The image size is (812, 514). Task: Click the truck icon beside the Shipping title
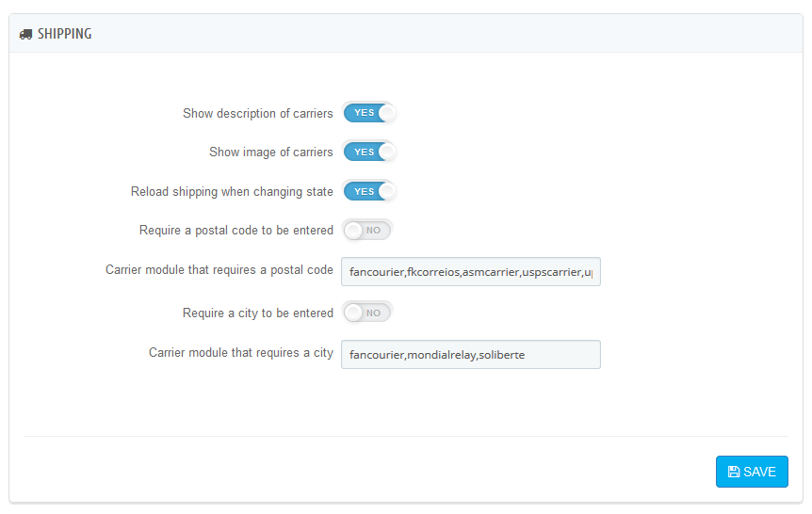(x=25, y=34)
